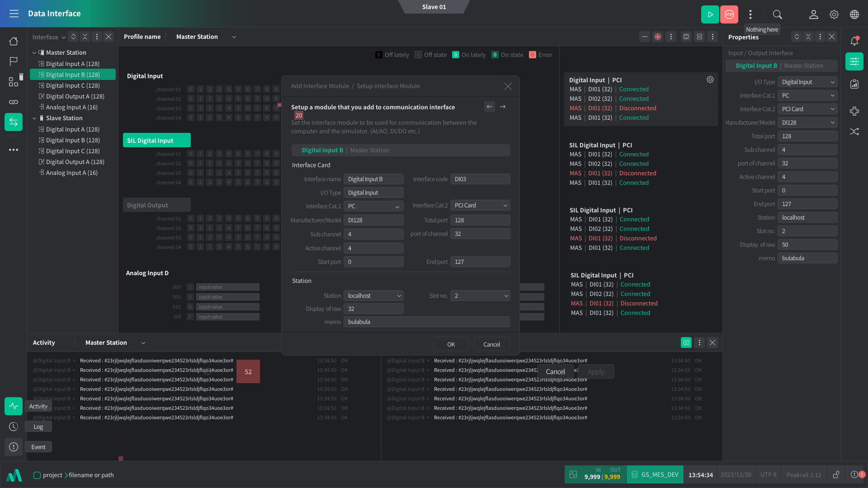Click the language globe icon
Screen dimensions: 868x488
854,14
